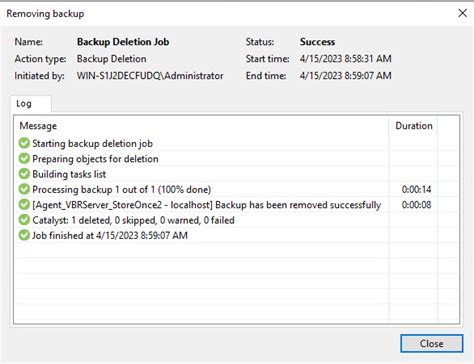Click success icon for Agent_VBRServer_StoreOnce2 entry
Screen dimensions: 474x364
point(24,204)
